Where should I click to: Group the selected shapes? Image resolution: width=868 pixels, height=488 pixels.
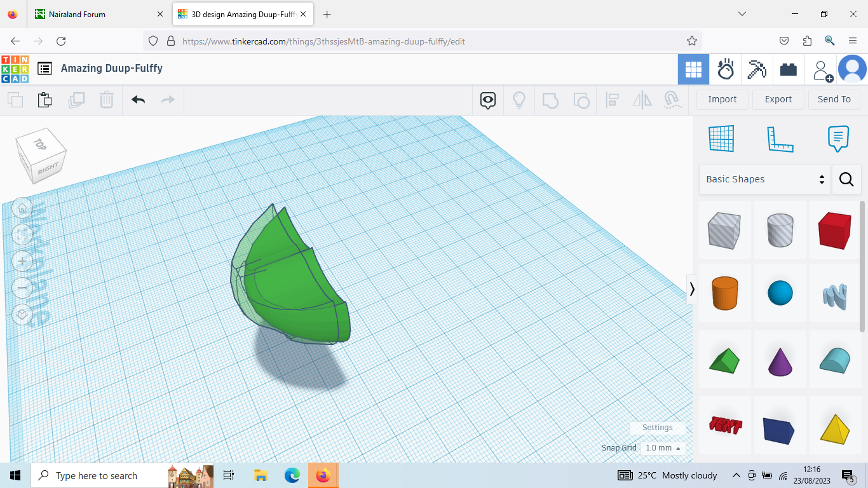tap(550, 100)
